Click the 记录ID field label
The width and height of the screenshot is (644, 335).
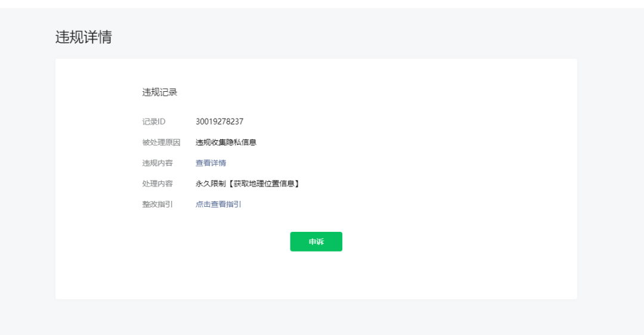154,122
